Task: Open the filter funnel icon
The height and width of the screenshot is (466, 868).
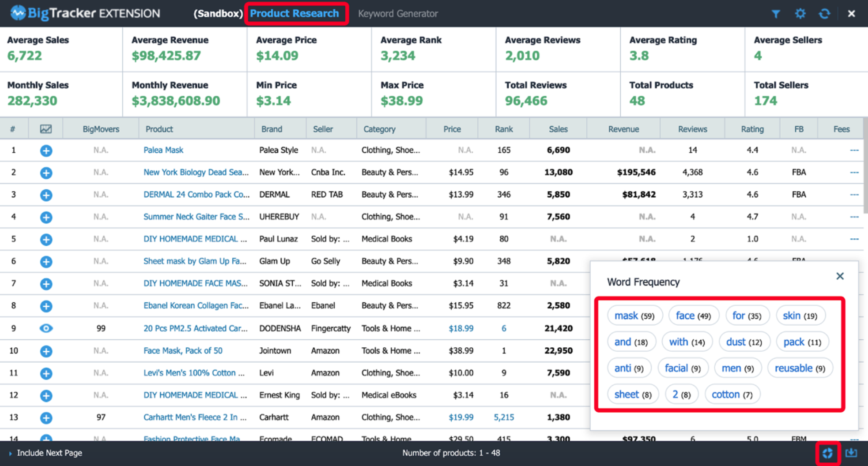Action: pos(776,14)
